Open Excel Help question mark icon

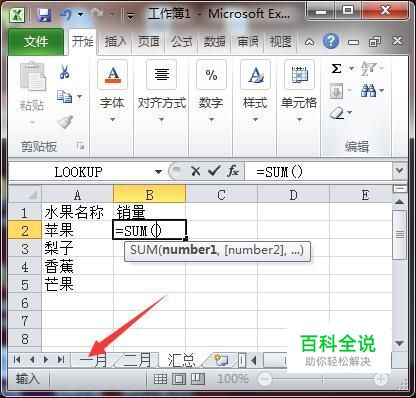coord(331,42)
